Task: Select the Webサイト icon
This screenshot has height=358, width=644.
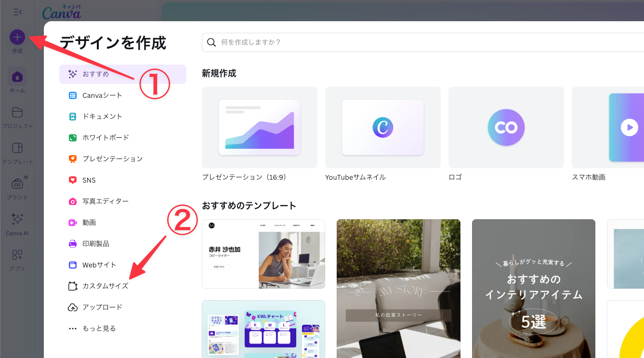Action: [73, 265]
